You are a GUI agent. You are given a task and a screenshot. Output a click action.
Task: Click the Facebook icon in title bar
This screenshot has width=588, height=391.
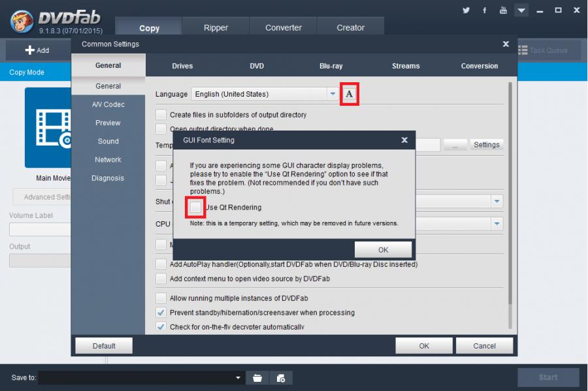pyautogui.click(x=484, y=10)
